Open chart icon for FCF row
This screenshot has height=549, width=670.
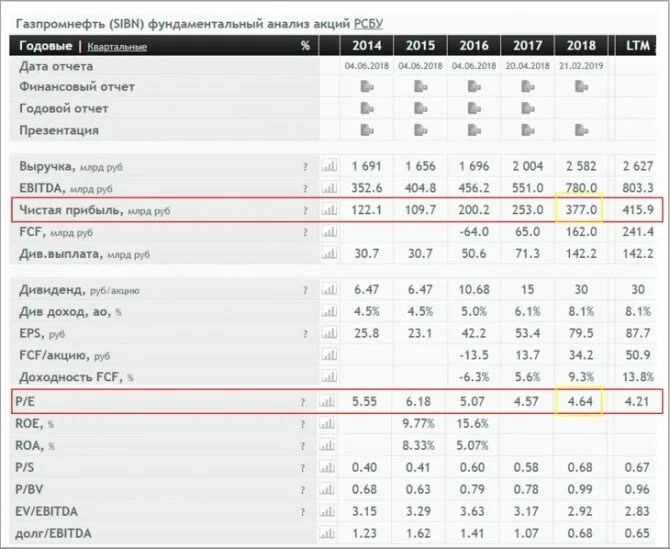coord(329,232)
